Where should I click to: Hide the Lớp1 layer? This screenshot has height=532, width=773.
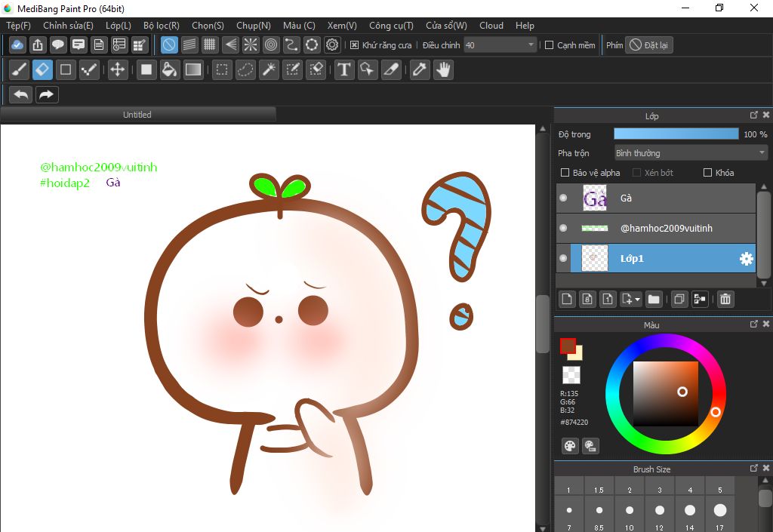[x=563, y=258]
